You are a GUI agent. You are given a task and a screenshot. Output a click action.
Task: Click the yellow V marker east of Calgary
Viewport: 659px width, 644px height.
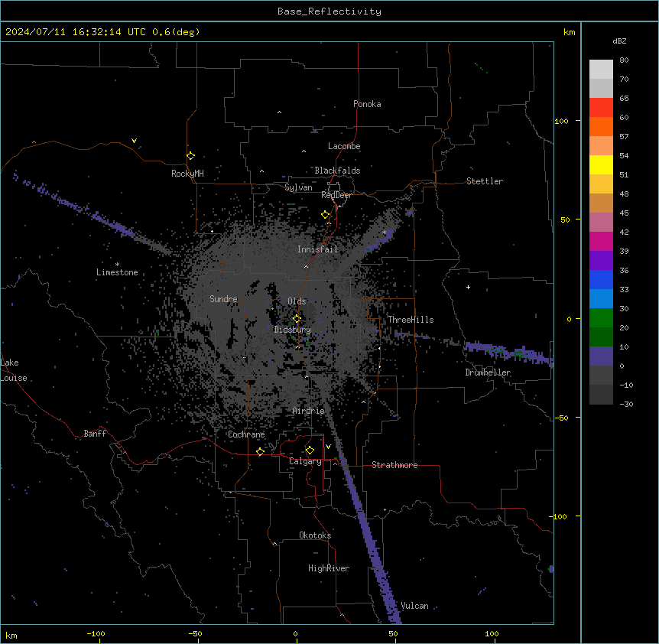328,447
